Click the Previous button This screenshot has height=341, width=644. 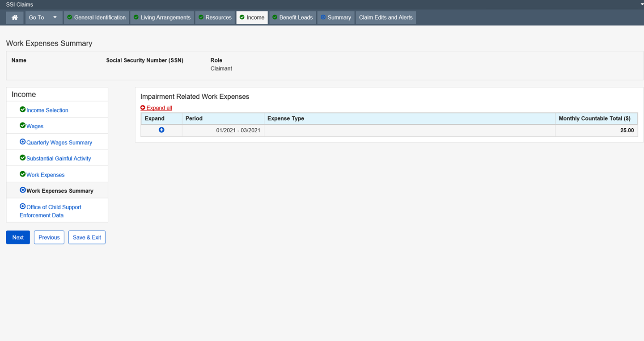[x=49, y=237]
